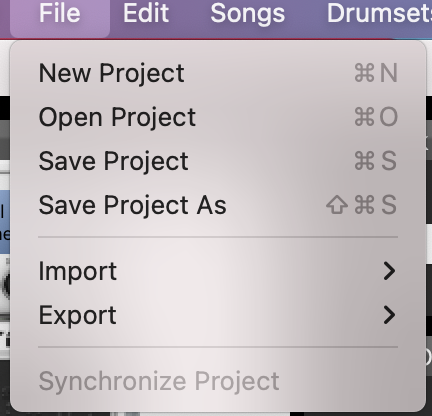Image resolution: width=432 pixels, height=416 pixels.
Task: Open the Drumsets menu
Action: (x=379, y=13)
